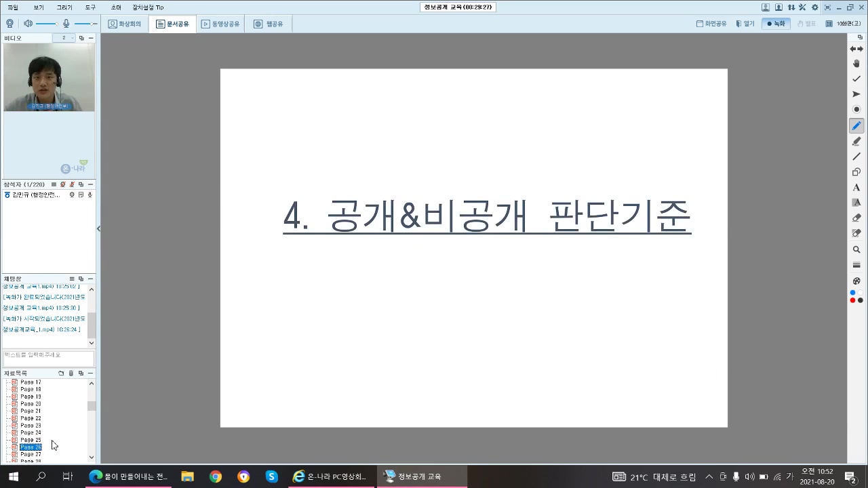Detach the 비디오 panel
The image size is (868, 488).
point(81,38)
